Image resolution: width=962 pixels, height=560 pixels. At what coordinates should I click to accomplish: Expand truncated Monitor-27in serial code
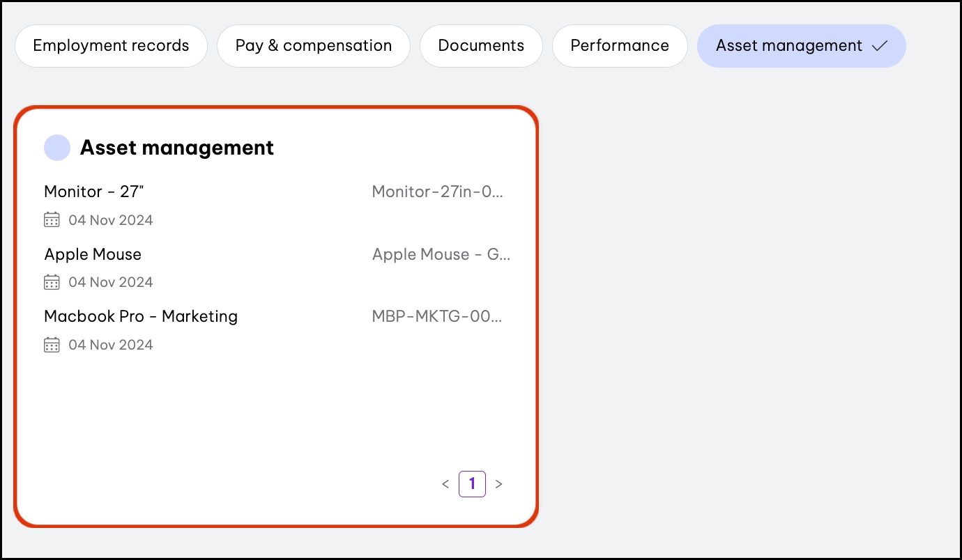point(437,192)
